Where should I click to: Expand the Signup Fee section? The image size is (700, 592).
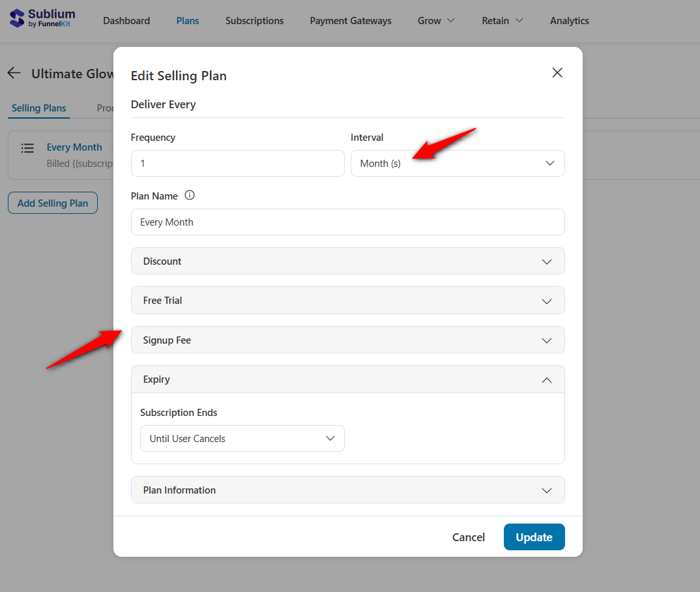pos(347,340)
